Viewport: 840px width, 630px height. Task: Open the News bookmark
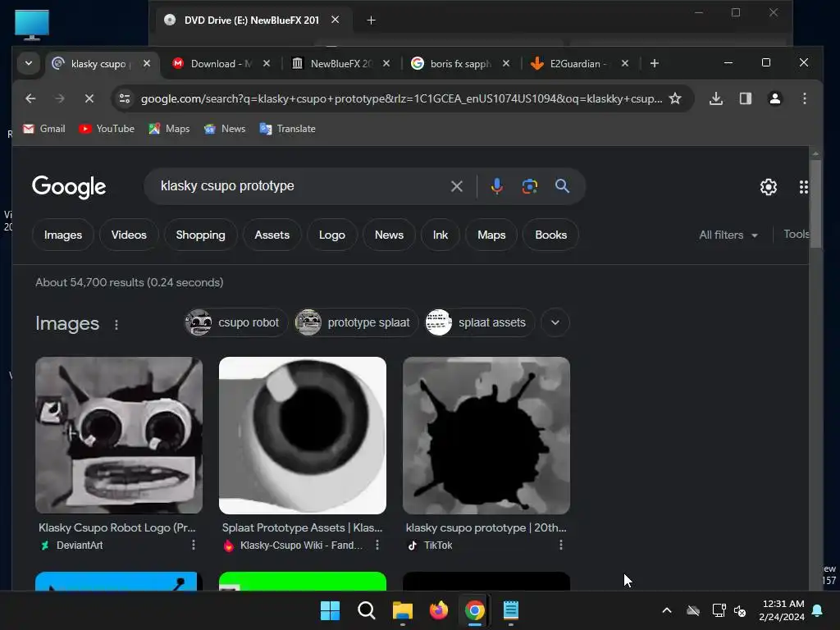225,129
